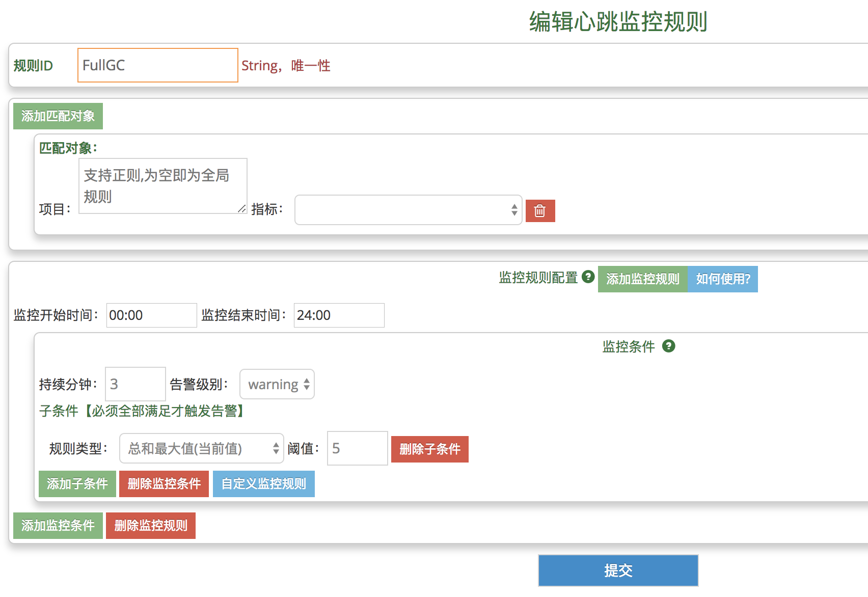Focus the 规则ID input containing FullGC
Image resolution: width=868 pixels, height=597 pixels.
157,65
